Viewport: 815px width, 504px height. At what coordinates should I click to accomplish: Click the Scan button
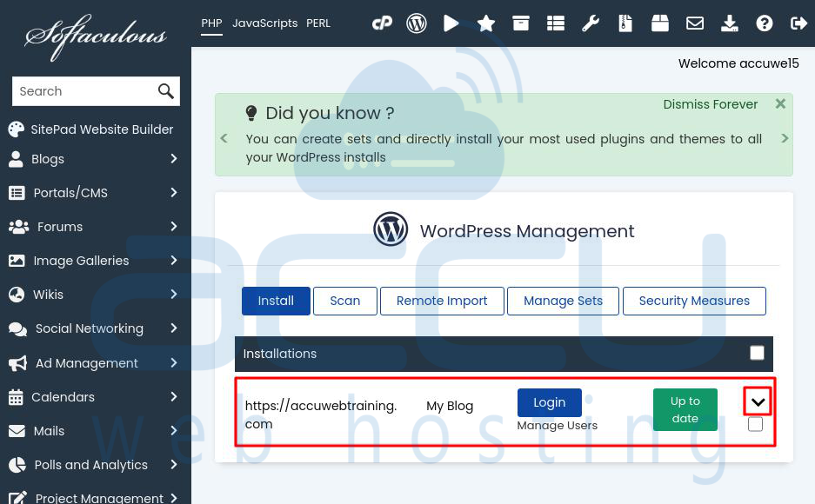click(x=345, y=301)
